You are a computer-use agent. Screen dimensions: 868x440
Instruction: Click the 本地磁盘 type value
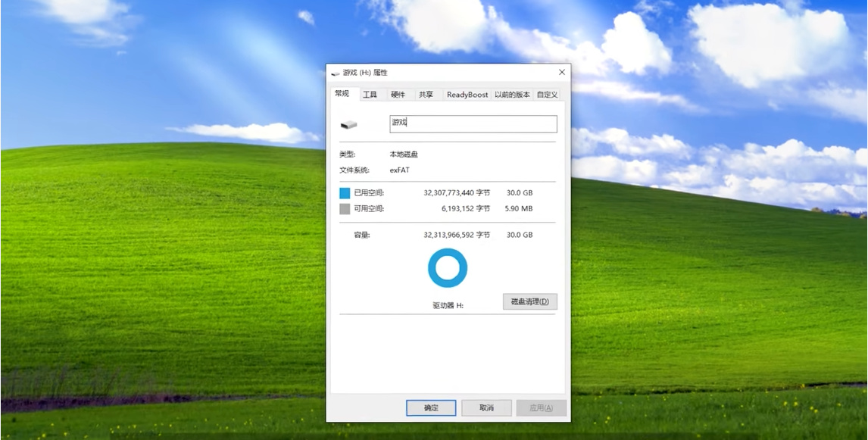click(x=404, y=154)
